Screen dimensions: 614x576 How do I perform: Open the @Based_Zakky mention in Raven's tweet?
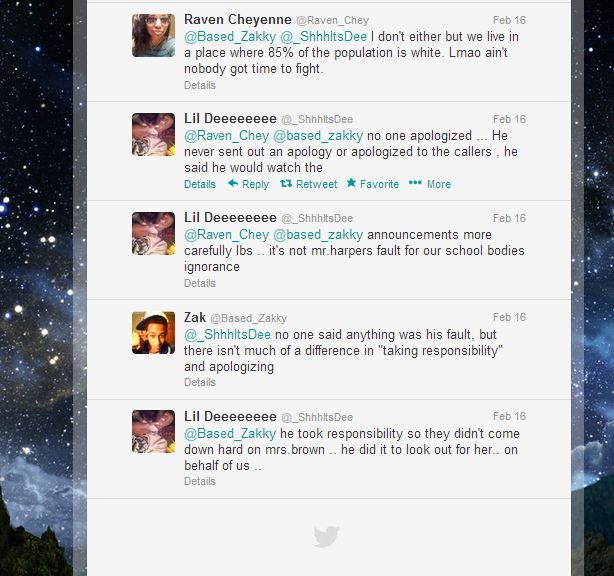click(x=230, y=37)
